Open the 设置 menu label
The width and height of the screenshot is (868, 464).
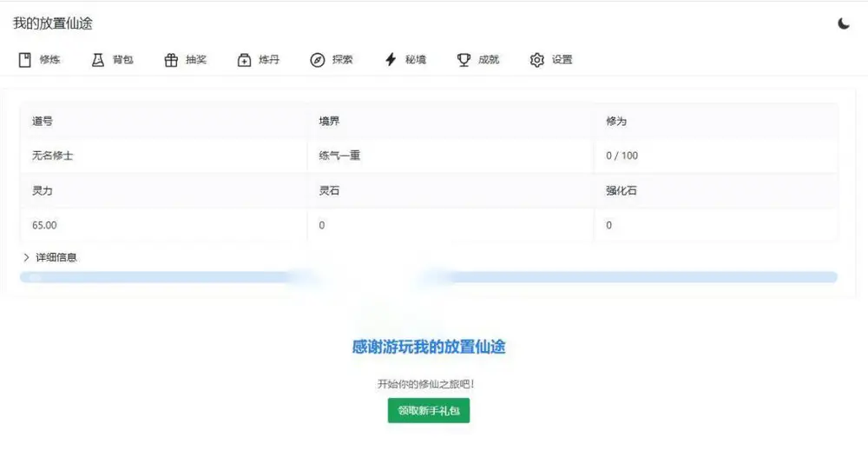click(x=562, y=60)
